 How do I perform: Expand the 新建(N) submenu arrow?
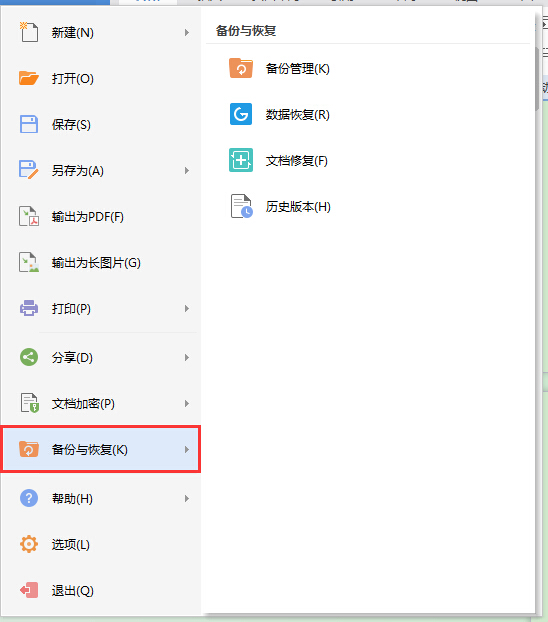click(x=187, y=33)
